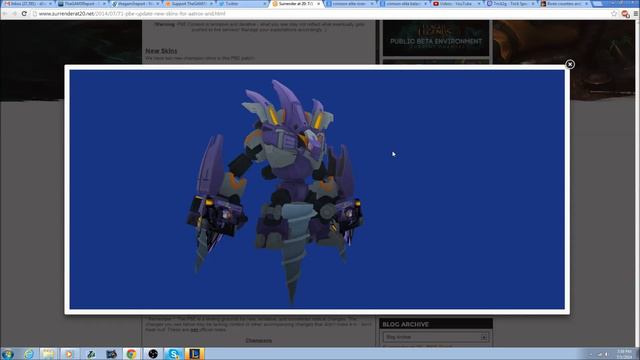
Task: Click the round black taskbar icon
Action: (x=153, y=354)
